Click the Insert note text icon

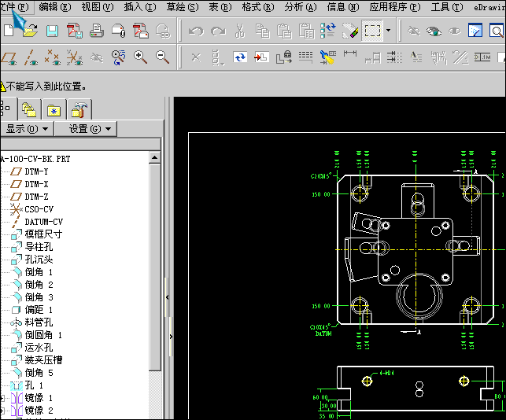click(x=416, y=57)
